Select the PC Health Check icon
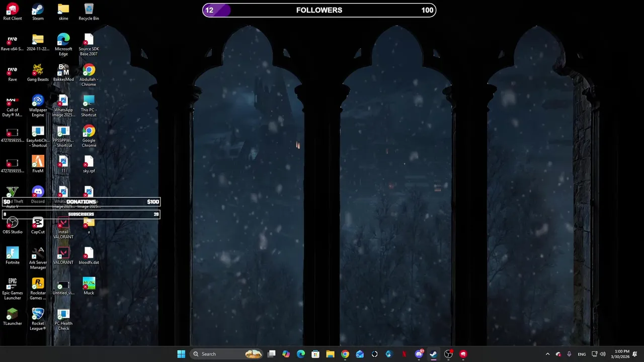The height and width of the screenshot is (362, 644). coord(63,320)
